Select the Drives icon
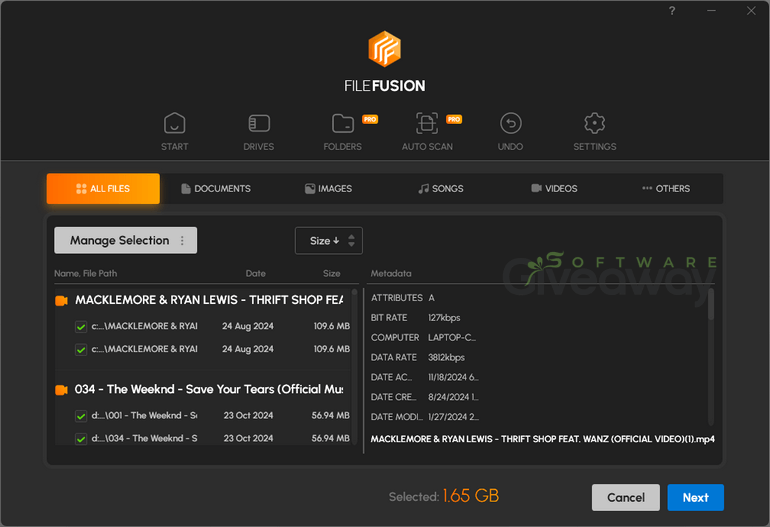The height and width of the screenshot is (527, 770). [258, 124]
